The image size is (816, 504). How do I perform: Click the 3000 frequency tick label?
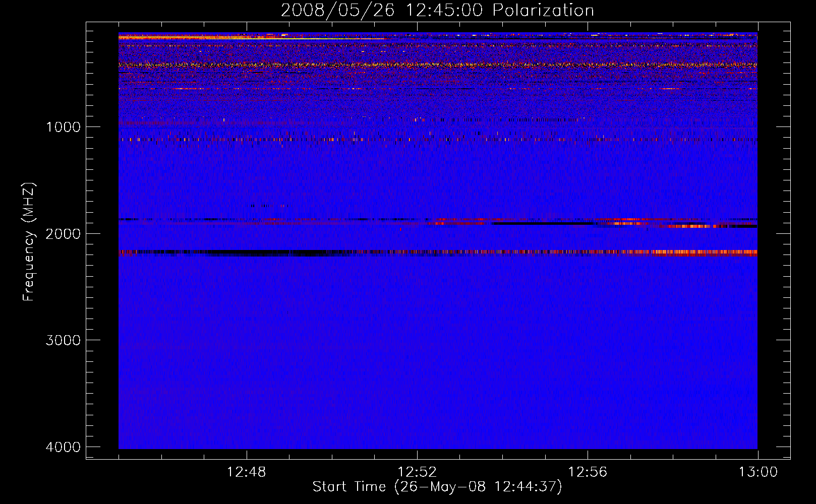point(63,340)
